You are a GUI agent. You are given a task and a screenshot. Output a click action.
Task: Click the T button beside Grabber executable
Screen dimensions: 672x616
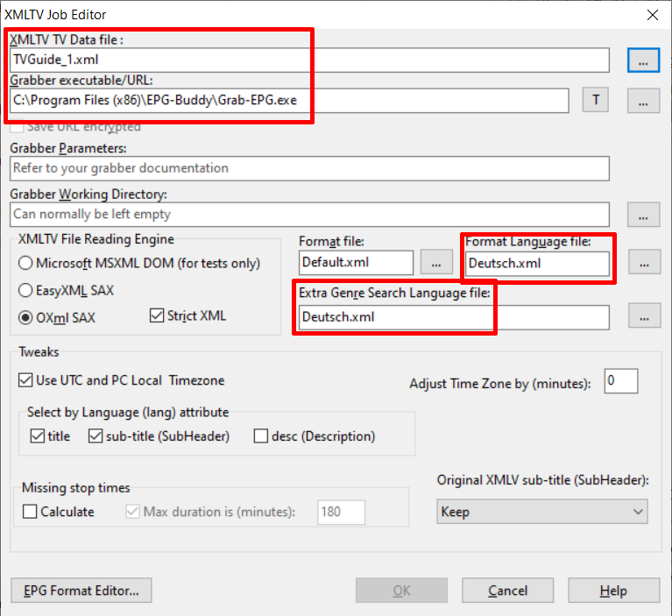595,100
